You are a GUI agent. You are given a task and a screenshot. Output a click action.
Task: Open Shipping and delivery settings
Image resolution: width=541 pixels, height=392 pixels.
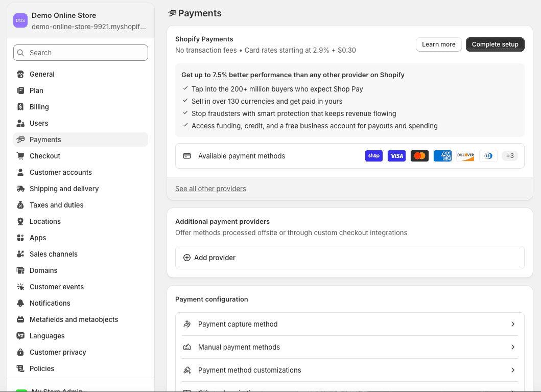point(81,189)
